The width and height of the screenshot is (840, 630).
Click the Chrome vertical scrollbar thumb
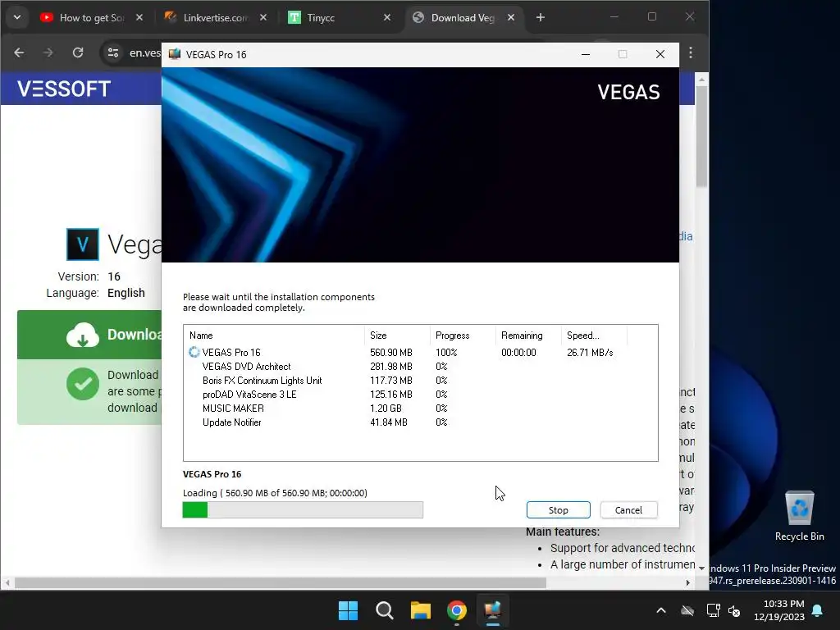click(x=702, y=137)
